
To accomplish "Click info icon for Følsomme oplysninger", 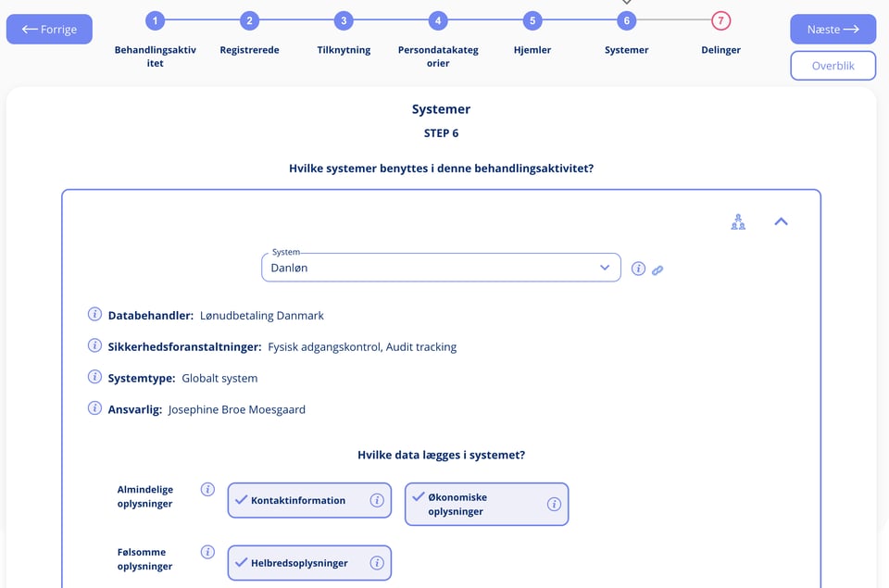I will 207,552.
